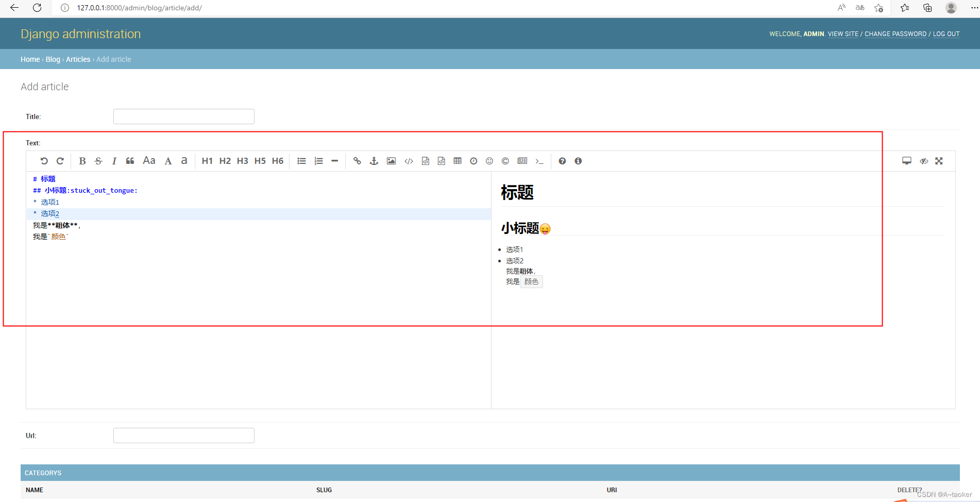980x502 pixels.
Task: Insert an image with the picture icon
Action: coord(392,161)
